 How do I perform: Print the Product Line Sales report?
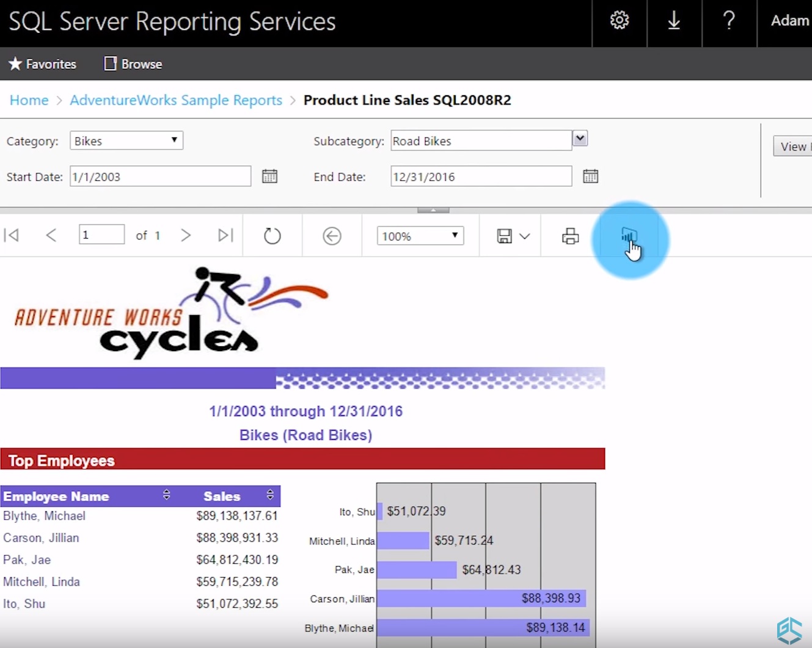pos(569,235)
